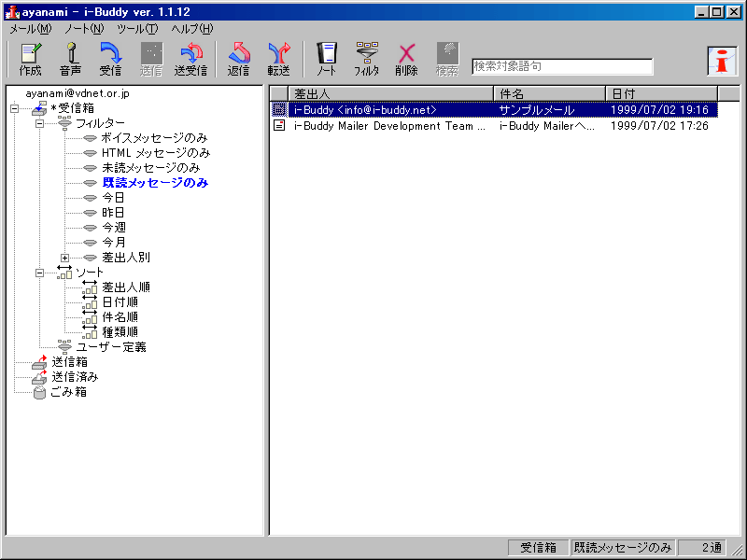Screen dimensions: 747x560
Task: Click into the 検索対象語句 search field
Action: point(562,66)
